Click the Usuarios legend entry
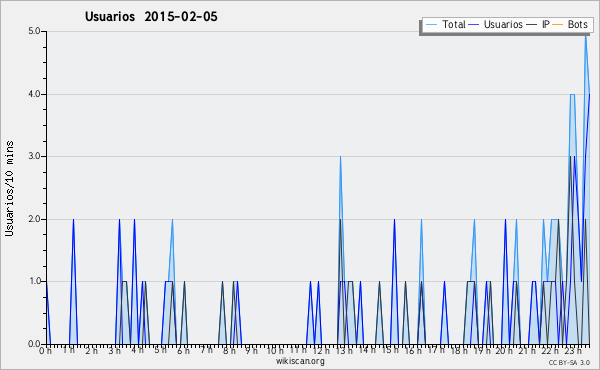600x370 pixels. point(496,24)
